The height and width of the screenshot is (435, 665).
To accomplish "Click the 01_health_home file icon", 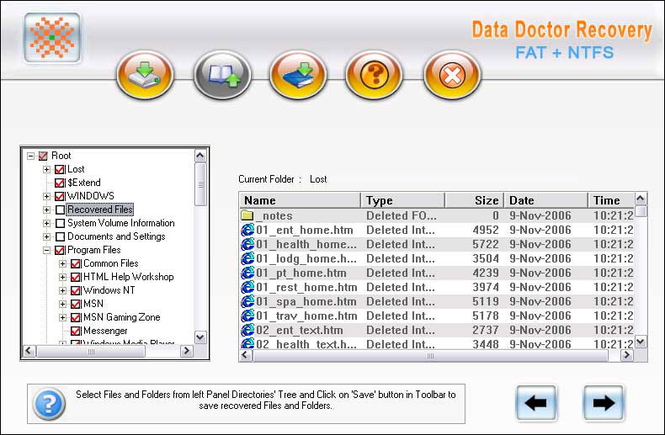I will pos(247,244).
